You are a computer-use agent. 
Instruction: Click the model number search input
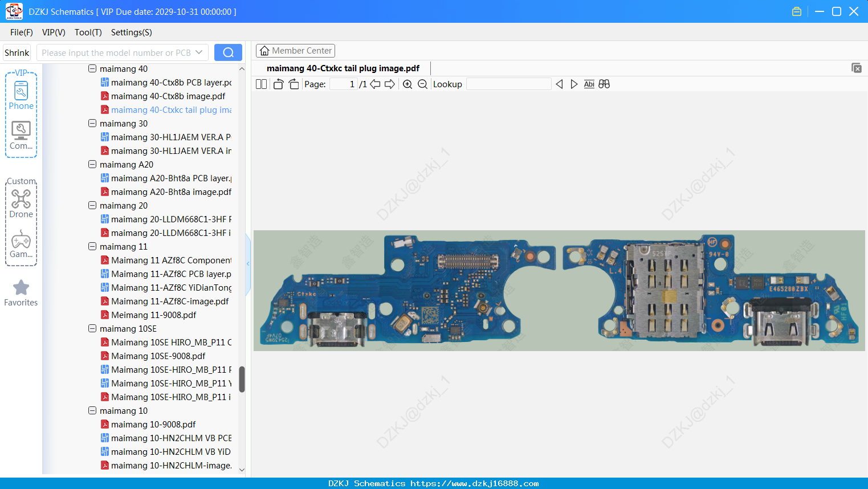point(116,52)
